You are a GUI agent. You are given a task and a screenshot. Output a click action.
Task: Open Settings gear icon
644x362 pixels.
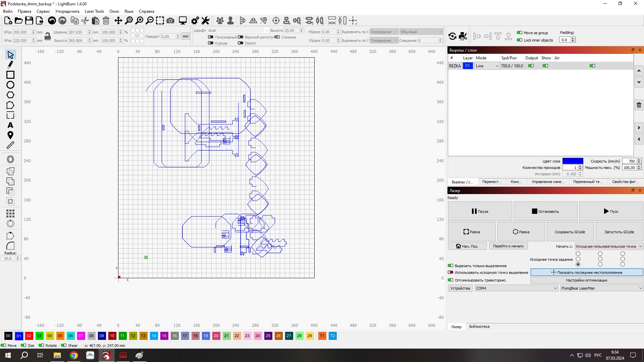coord(195,21)
